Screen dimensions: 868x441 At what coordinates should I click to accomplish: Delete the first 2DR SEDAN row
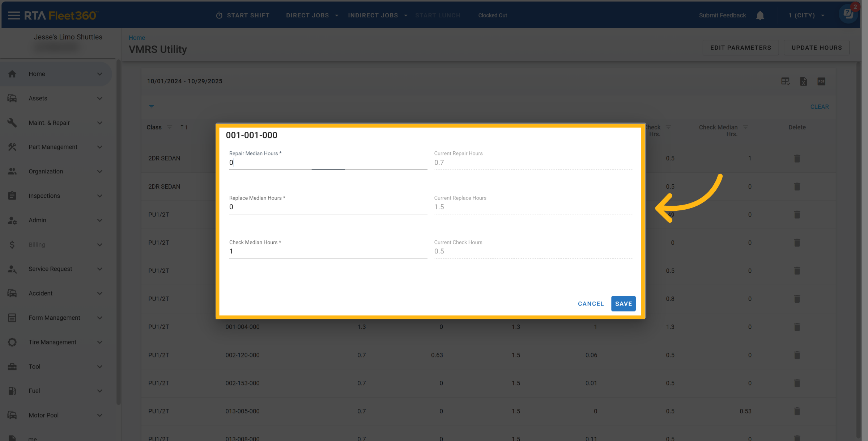coord(797,159)
